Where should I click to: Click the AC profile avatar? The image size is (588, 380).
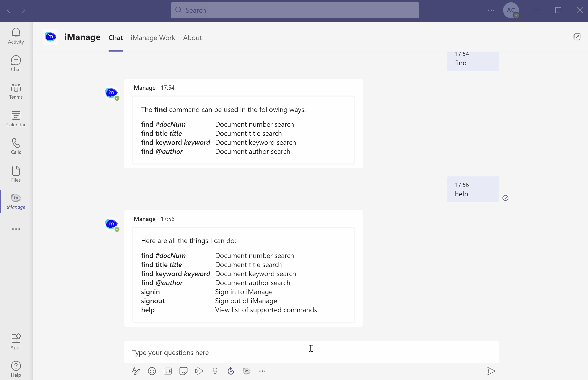511,10
